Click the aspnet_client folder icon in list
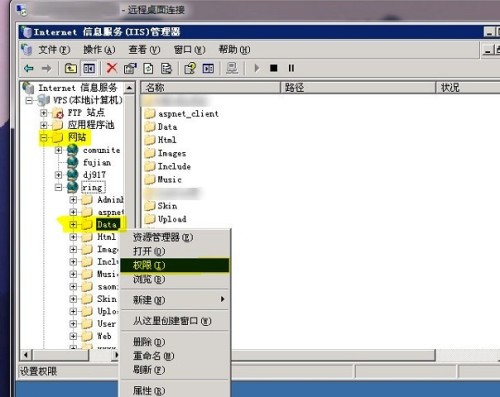Image resolution: width=500 pixels, height=397 pixels. tap(150, 114)
